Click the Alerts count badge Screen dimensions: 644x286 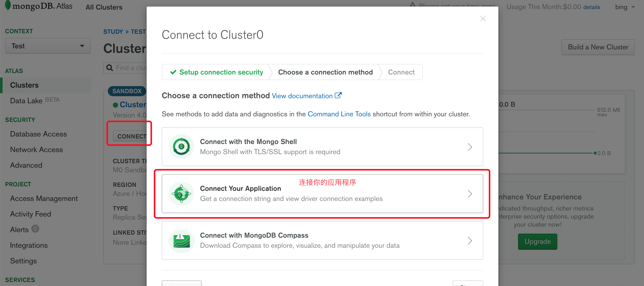tap(35, 229)
